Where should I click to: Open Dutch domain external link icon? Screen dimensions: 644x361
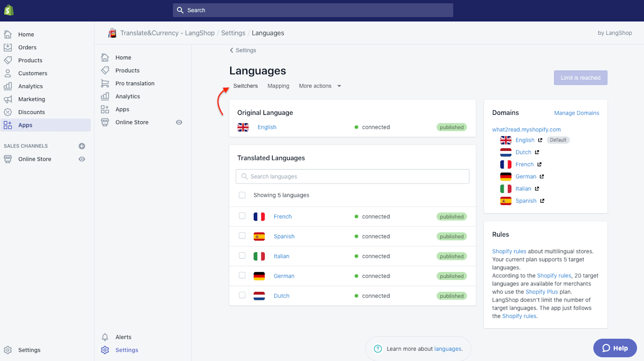pos(537,152)
